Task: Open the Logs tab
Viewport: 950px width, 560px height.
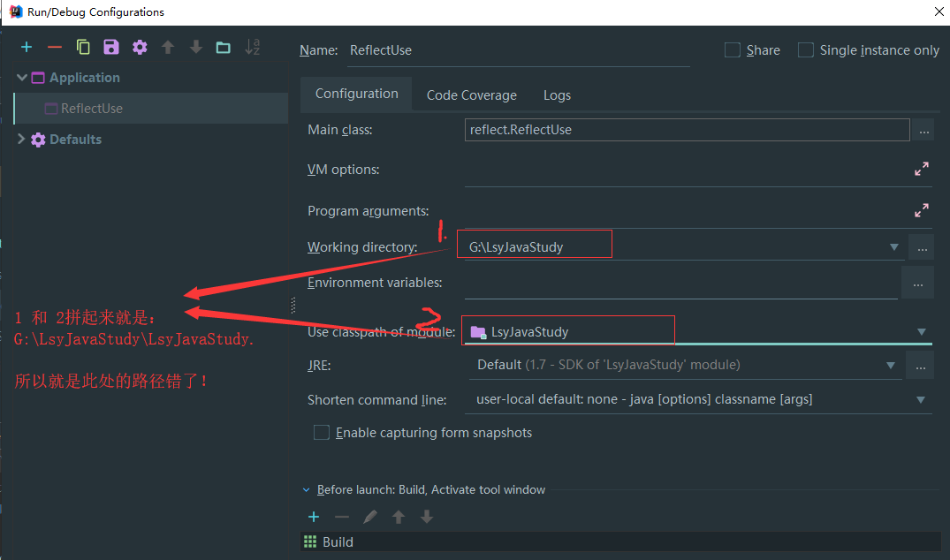Action: 557,95
